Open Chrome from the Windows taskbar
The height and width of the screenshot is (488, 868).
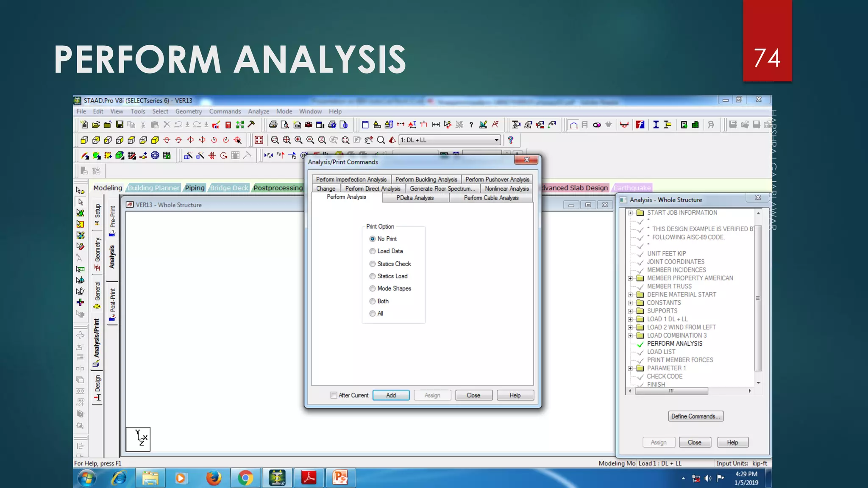click(x=245, y=478)
